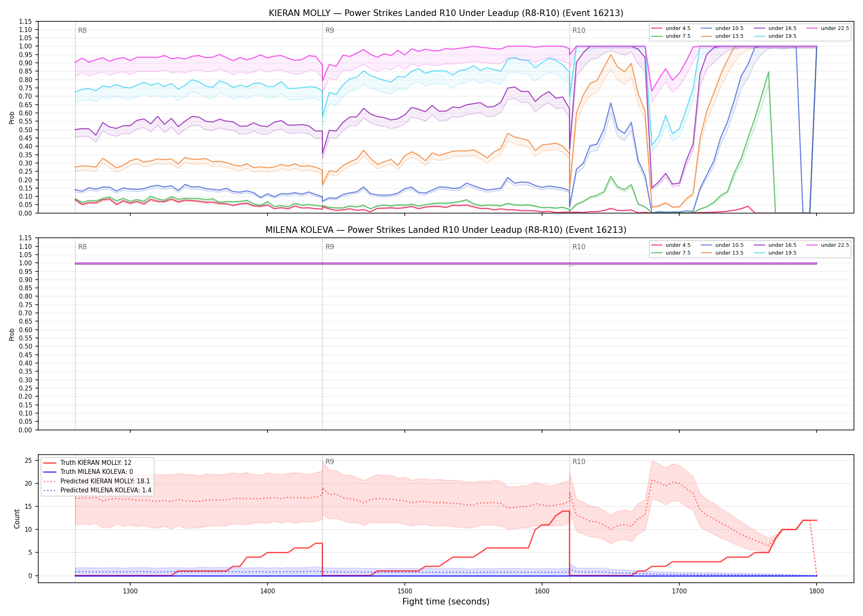Click 'Truth KIERAN MOLLY: 12' legend entry
Viewport: 863px width, 616px height.
point(88,463)
